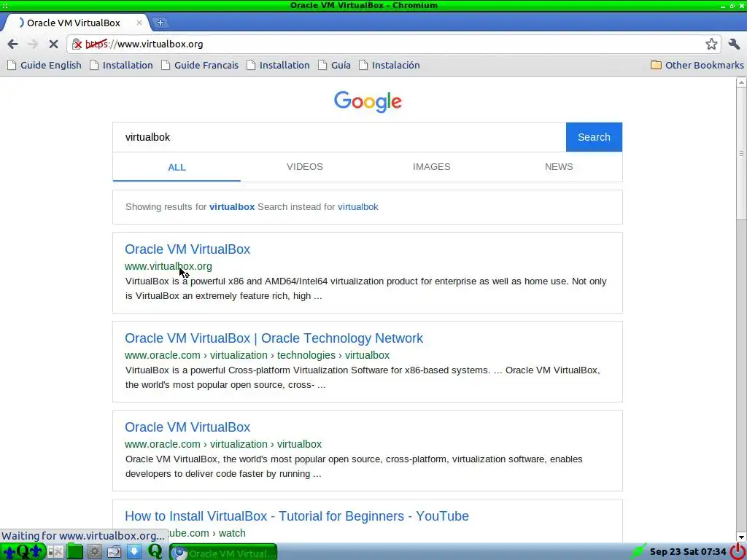This screenshot has height=560, width=747.
Task: Open the Guide English bookmark
Action: pos(44,65)
